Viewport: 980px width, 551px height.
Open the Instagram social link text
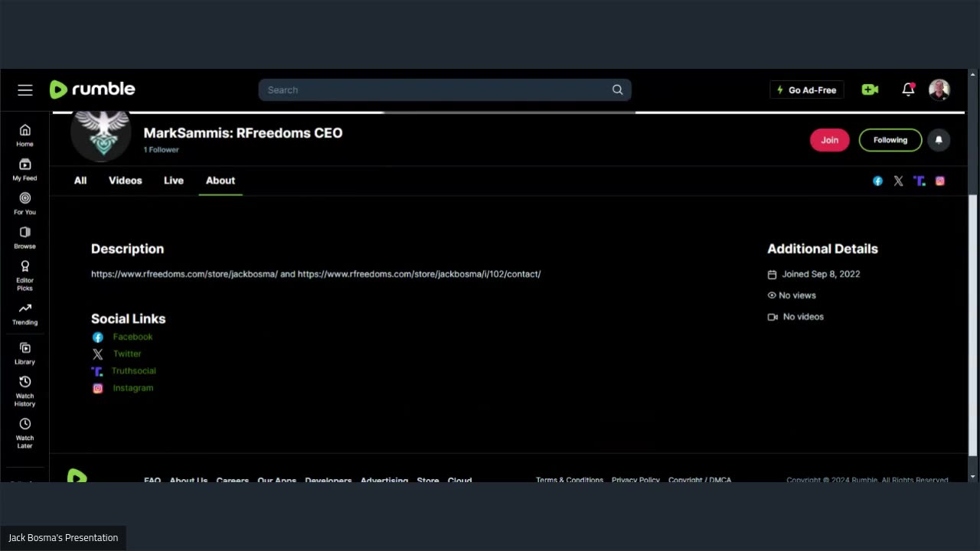pyautogui.click(x=133, y=388)
